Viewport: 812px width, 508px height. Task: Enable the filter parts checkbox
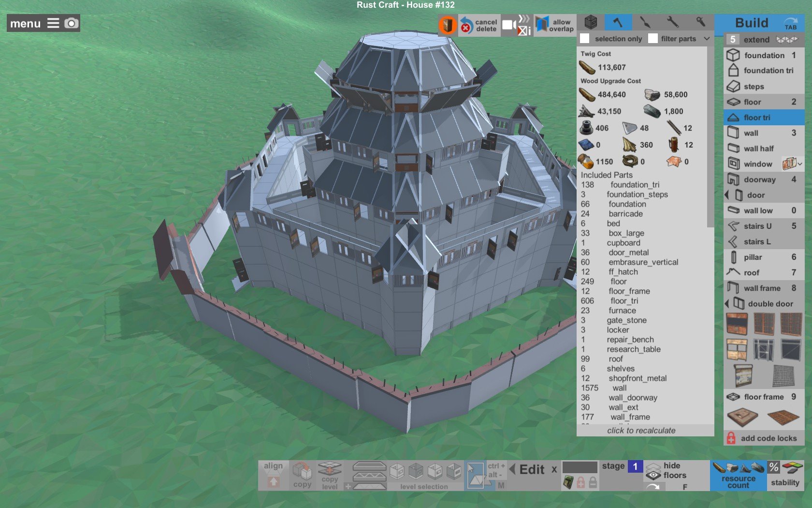[x=653, y=39]
